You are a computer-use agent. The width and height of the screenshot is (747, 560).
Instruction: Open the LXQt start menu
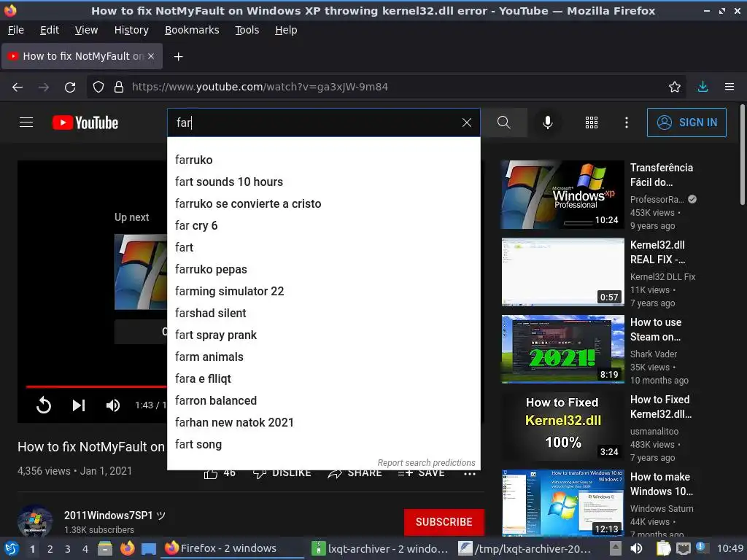pos(11,548)
